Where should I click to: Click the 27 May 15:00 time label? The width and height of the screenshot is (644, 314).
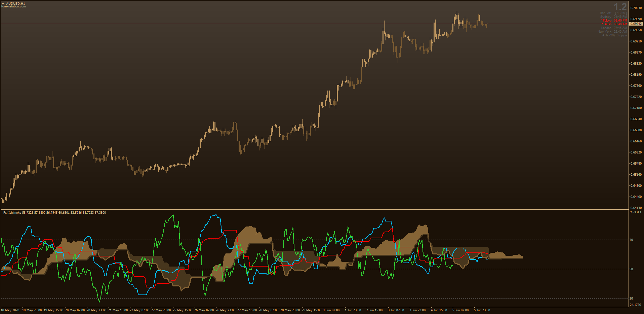[247, 310]
